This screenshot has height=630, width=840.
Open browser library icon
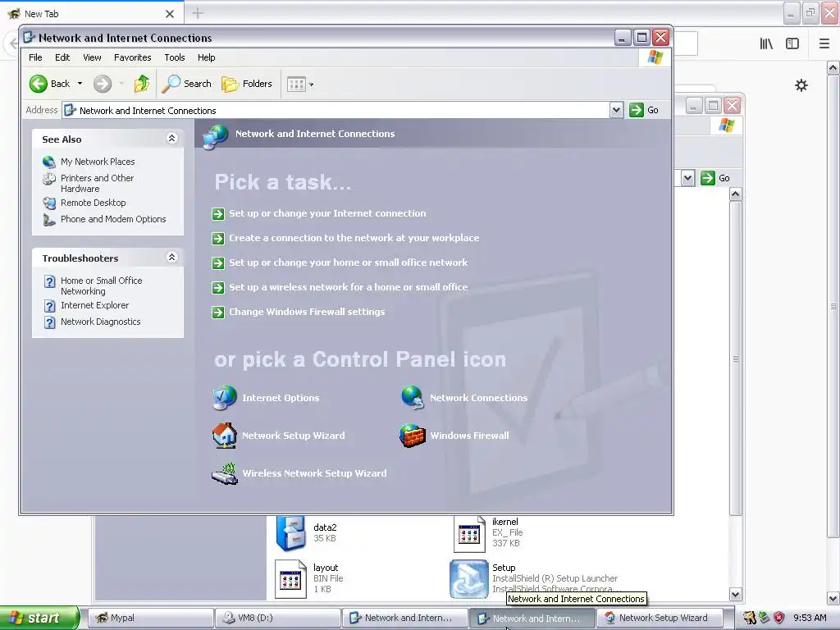766,43
